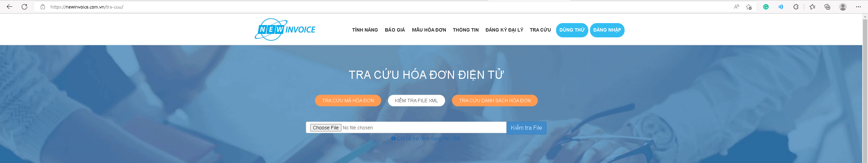
Task: Click the address bar URL
Action: coord(87,7)
